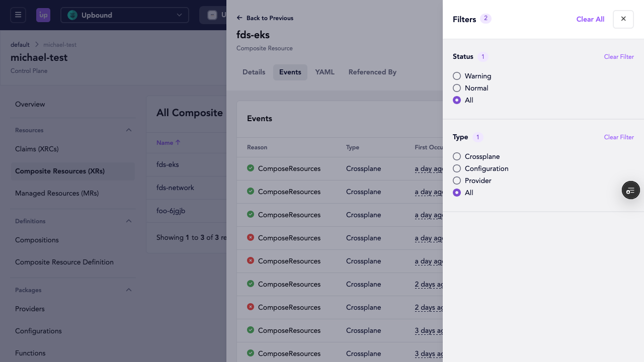Collapse the Packages sidebar section
Viewport: 644px width, 362px height.
(x=129, y=290)
